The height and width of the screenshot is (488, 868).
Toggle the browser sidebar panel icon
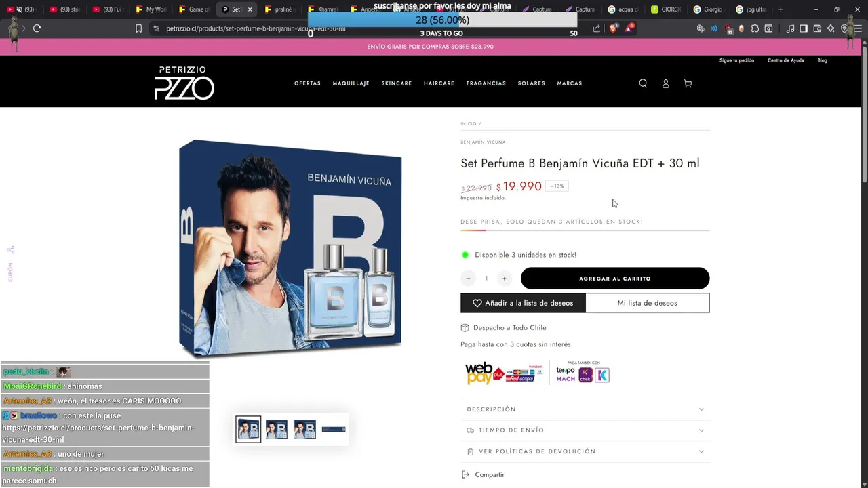point(804,28)
